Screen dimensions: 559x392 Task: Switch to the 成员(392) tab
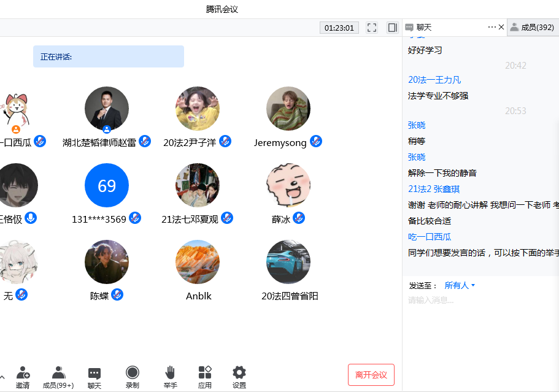tap(533, 28)
